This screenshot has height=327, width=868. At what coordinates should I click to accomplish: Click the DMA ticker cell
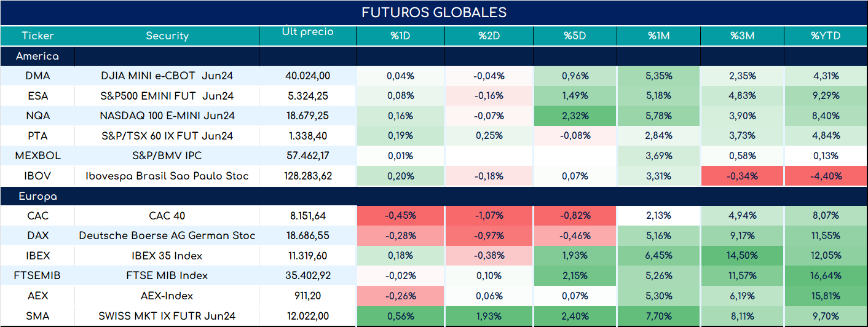coord(37,76)
